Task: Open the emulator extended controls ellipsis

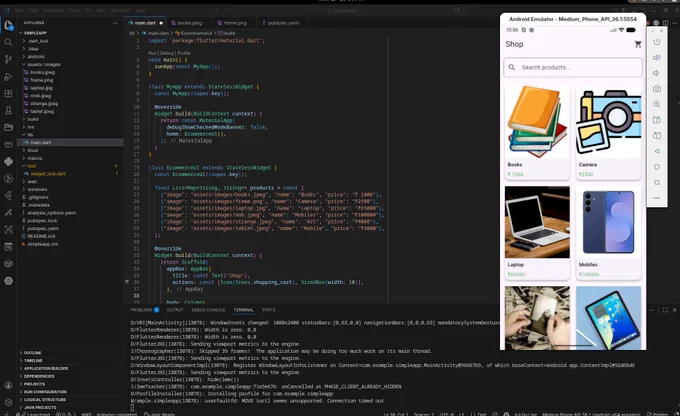Action: tap(657, 198)
